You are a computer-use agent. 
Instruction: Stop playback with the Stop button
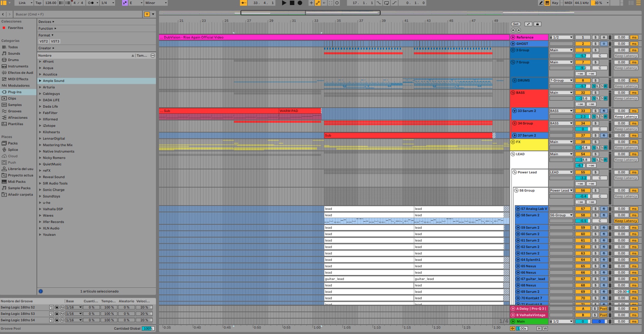coord(292,3)
